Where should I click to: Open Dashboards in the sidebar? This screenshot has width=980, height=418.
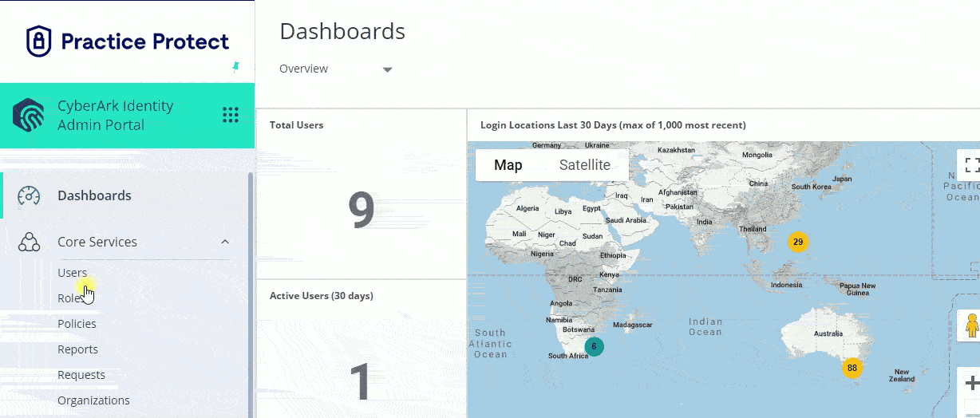pos(94,195)
